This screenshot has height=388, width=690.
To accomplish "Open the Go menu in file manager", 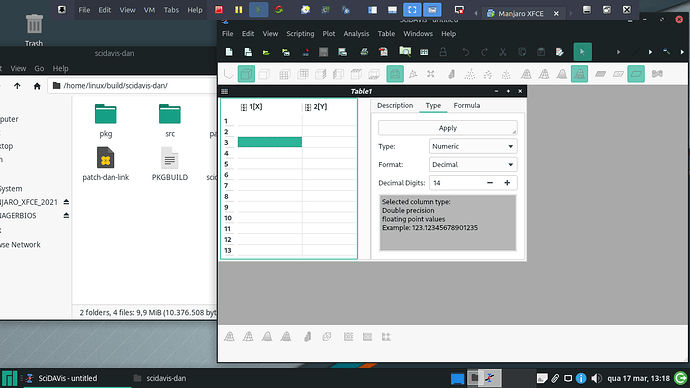I will coord(39,69).
